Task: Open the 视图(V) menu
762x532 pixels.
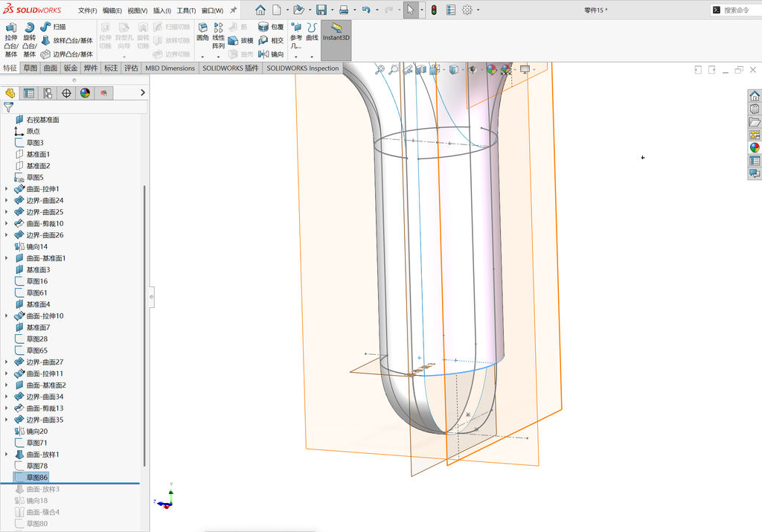Action: point(138,10)
